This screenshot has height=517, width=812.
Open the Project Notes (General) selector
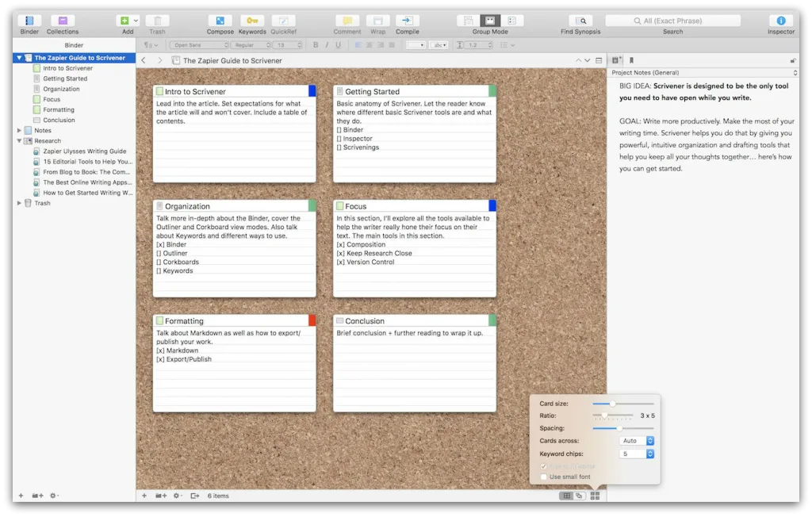point(703,72)
